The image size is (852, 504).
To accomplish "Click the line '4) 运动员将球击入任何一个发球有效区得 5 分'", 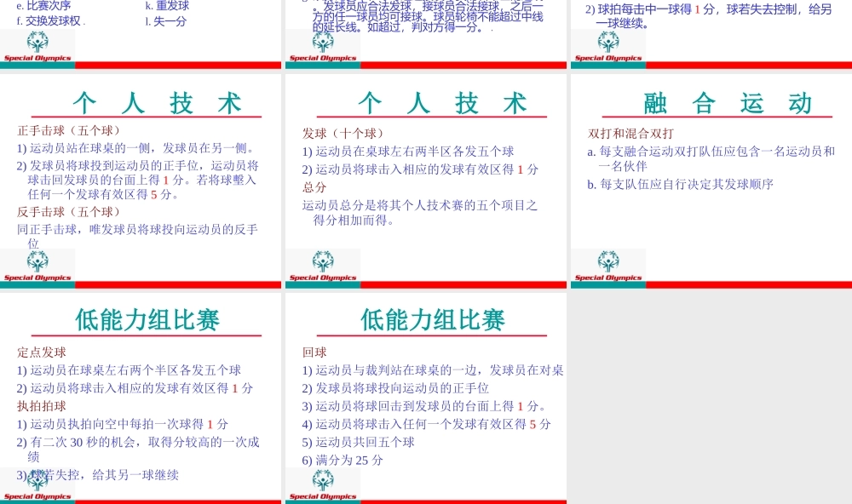I will pos(427,424).
